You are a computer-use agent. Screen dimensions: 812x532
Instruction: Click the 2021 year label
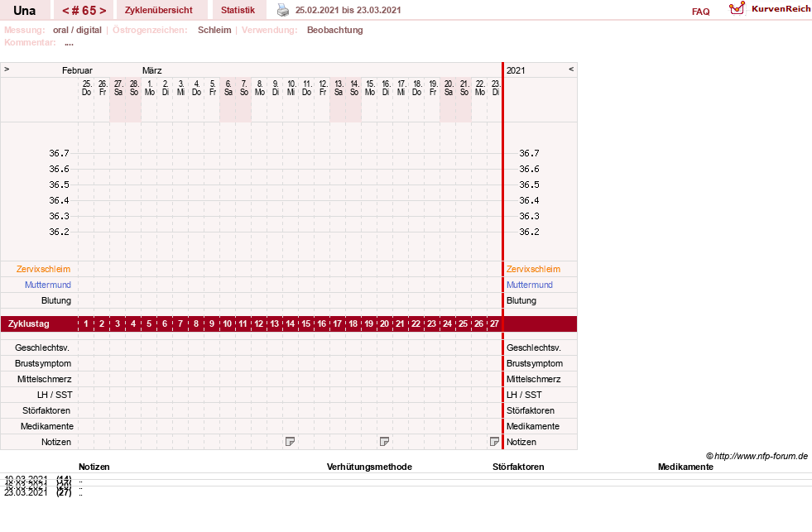click(516, 70)
